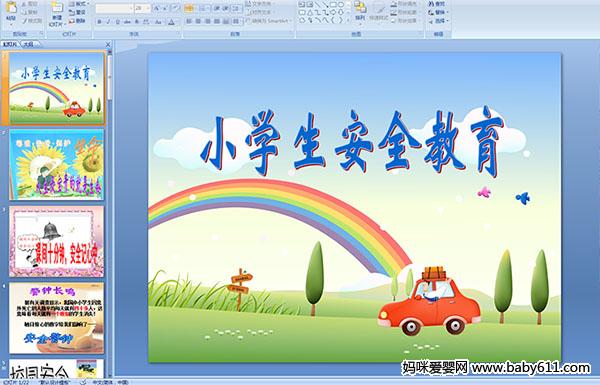Click the bulleted list icon

189,8
